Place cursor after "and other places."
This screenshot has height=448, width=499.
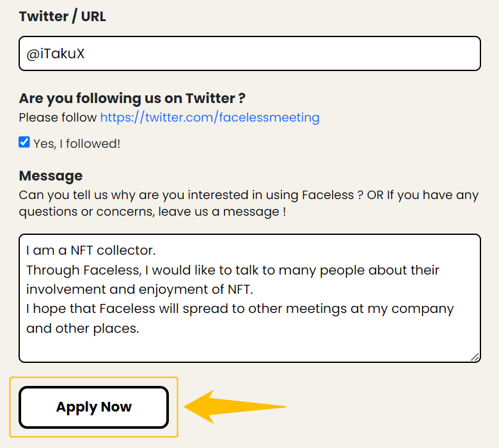click(139, 328)
